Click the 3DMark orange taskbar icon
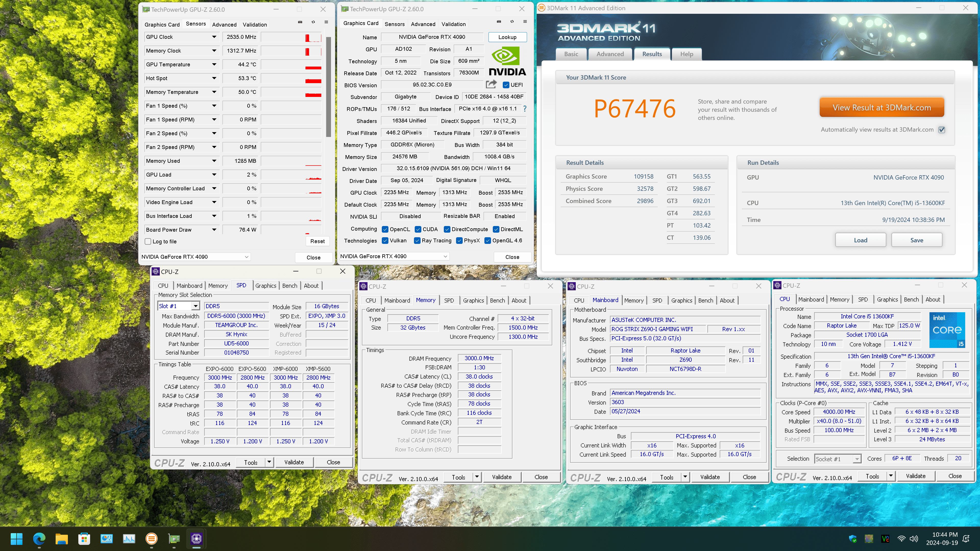Image resolution: width=980 pixels, height=551 pixels. [151, 539]
